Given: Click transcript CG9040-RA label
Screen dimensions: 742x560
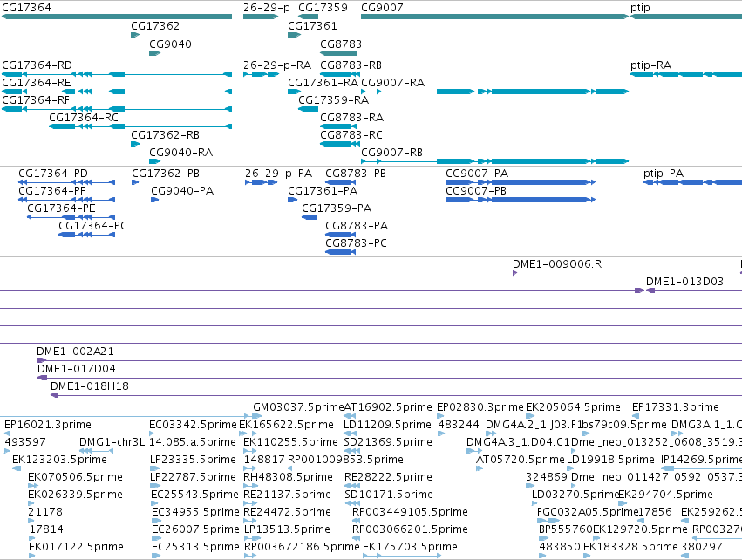Looking at the screenshot, I should click(180, 153).
